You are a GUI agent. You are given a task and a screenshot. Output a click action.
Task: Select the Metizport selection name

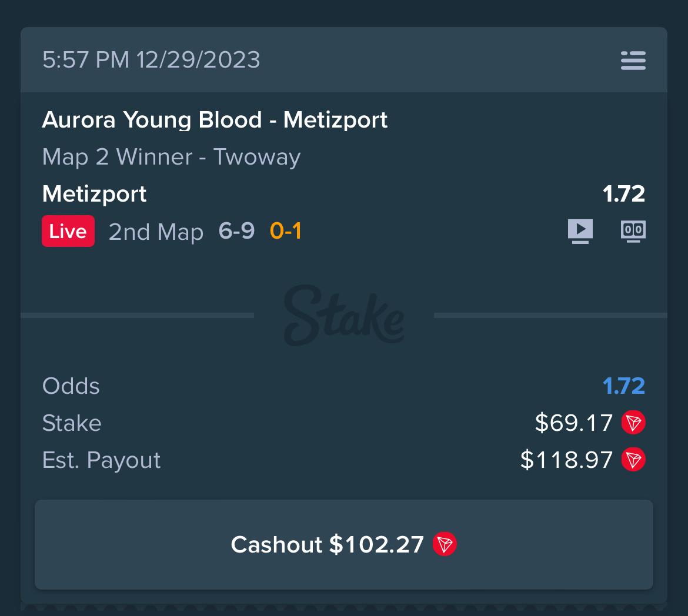(94, 194)
